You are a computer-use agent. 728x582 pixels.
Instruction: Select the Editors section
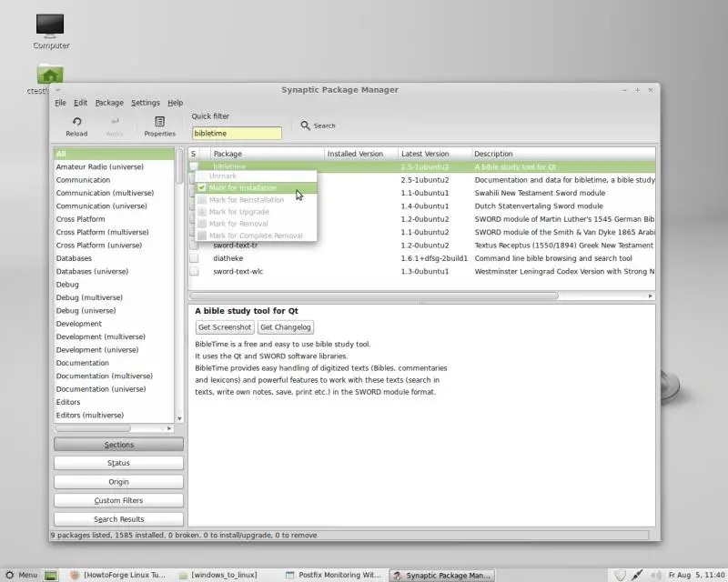(114, 402)
